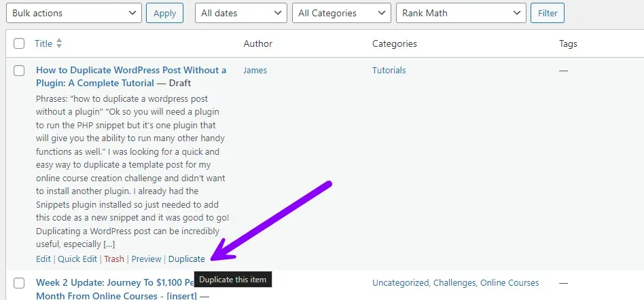Open the Bulk actions dropdown
Screen dimensions: 644x300
(x=74, y=13)
